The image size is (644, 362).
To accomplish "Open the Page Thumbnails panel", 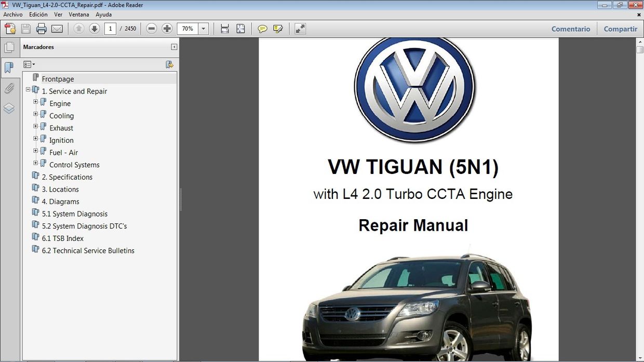I will 9,47.
